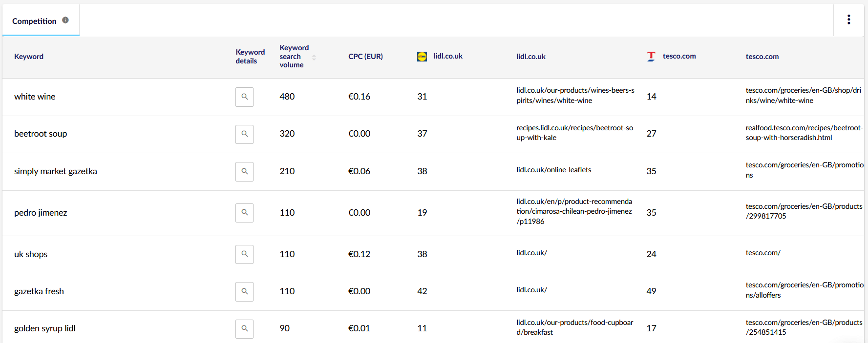Viewport: 868px width, 343px height.
Task: Click the lidl.co.uk position column header
Action: 448,56
